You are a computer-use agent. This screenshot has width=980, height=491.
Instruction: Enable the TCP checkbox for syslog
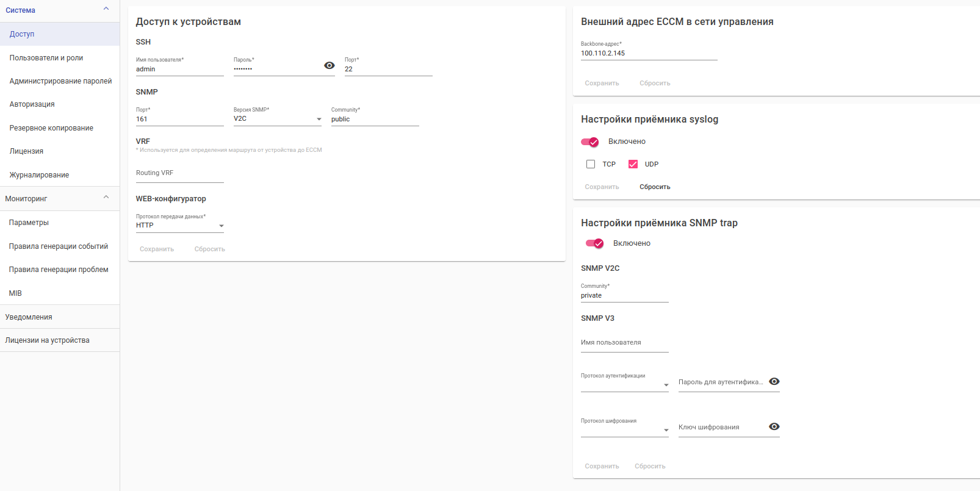click(591, 164)
